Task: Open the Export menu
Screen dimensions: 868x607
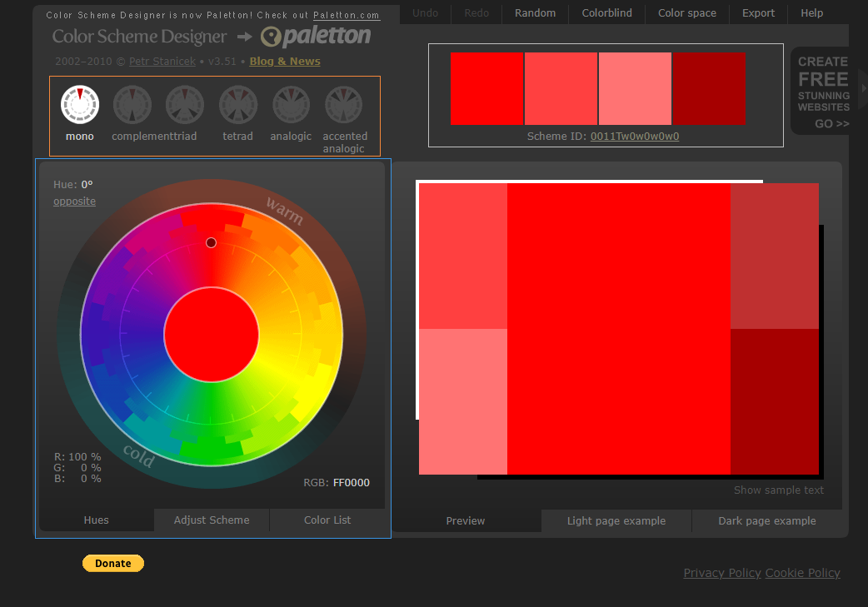Action: (758, 13)
